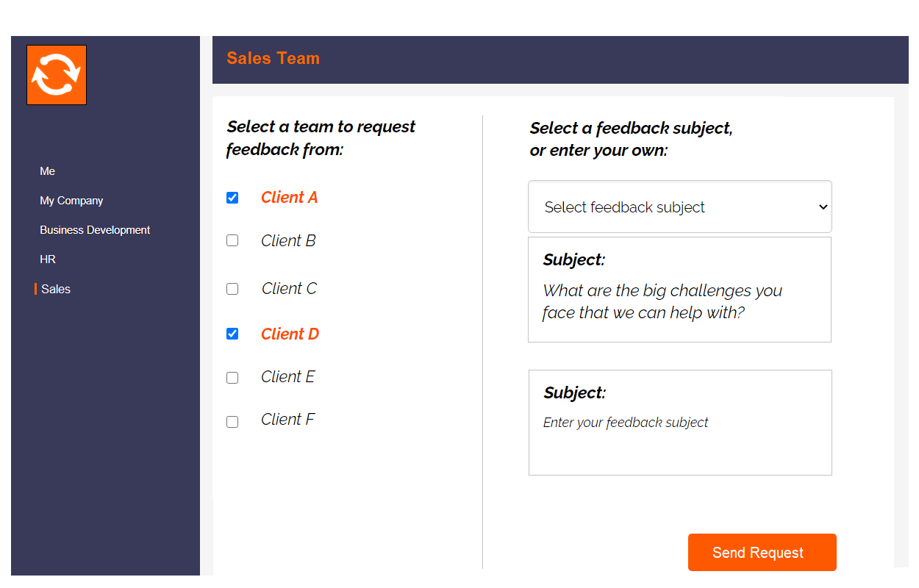Click the orange sync arrows logo icon
The width and height of the screenshot is (919, 588).
(x=57, y=75)
